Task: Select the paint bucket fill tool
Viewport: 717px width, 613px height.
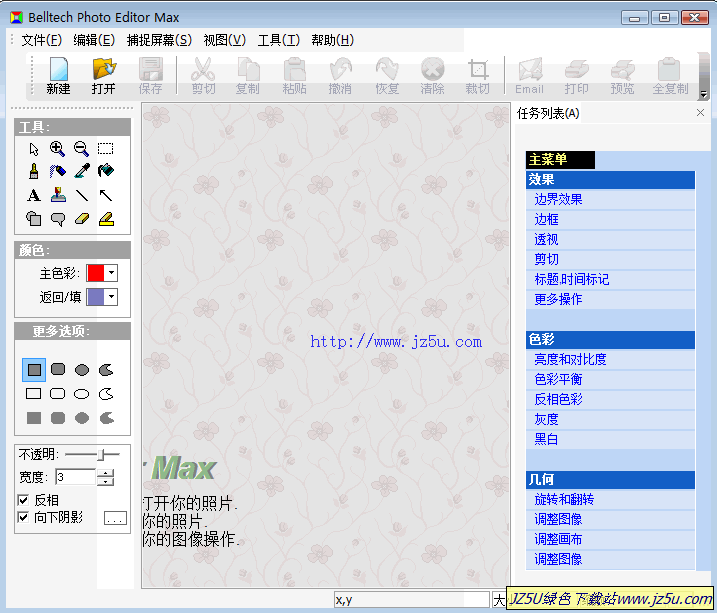Action: 106,171
